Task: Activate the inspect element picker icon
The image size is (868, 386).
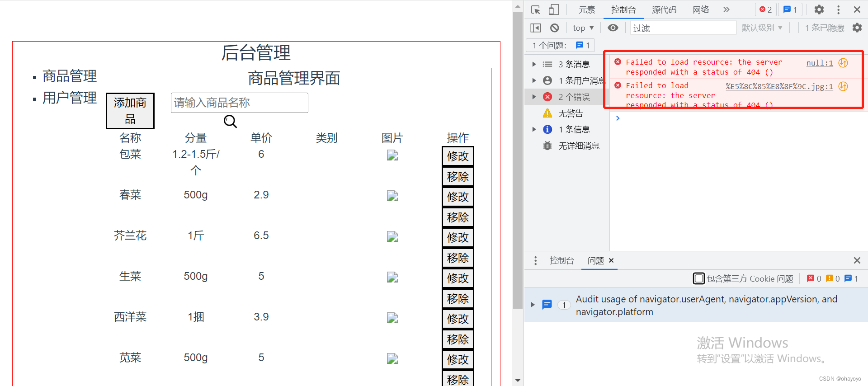Action: pyautogui.click(x=536, y=9)
